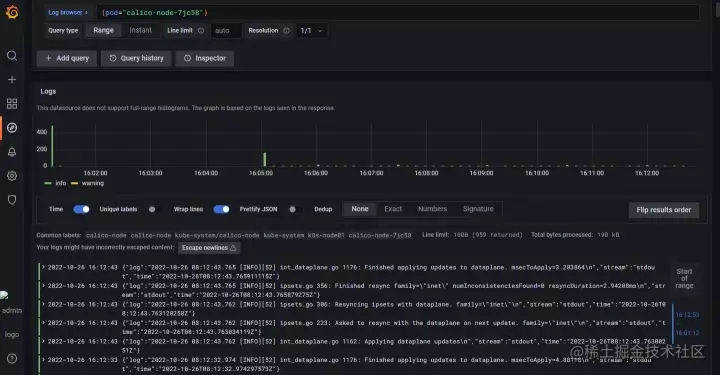Screen dimensions: 720x375
Task: Select Numbers dedup option
Action: (433, 209)
